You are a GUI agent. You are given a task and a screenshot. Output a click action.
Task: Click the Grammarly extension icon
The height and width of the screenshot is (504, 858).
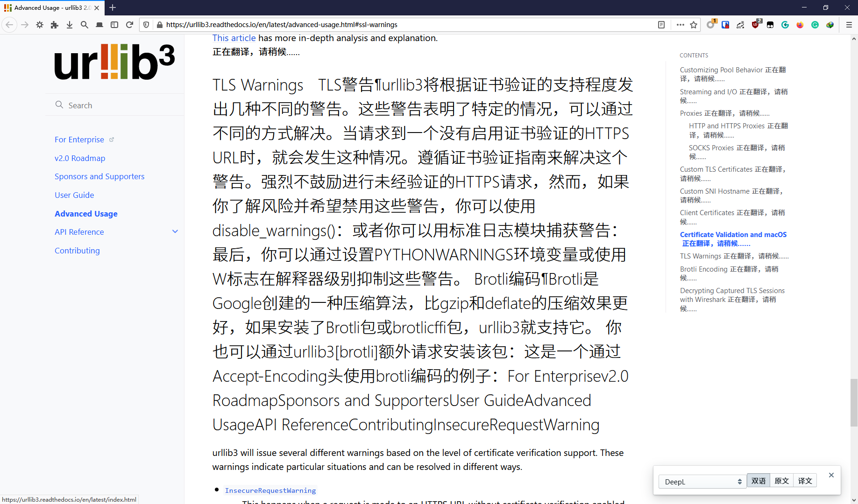[815, 25]
